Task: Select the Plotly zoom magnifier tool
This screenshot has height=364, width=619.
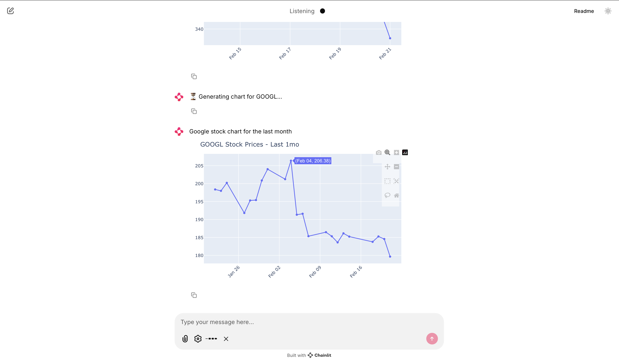Action: point(387,152)
